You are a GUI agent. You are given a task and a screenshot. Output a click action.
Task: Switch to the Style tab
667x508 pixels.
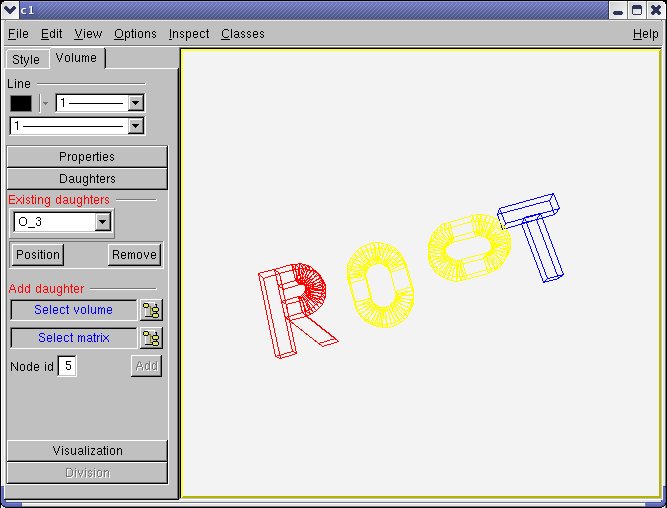point(26,60)
